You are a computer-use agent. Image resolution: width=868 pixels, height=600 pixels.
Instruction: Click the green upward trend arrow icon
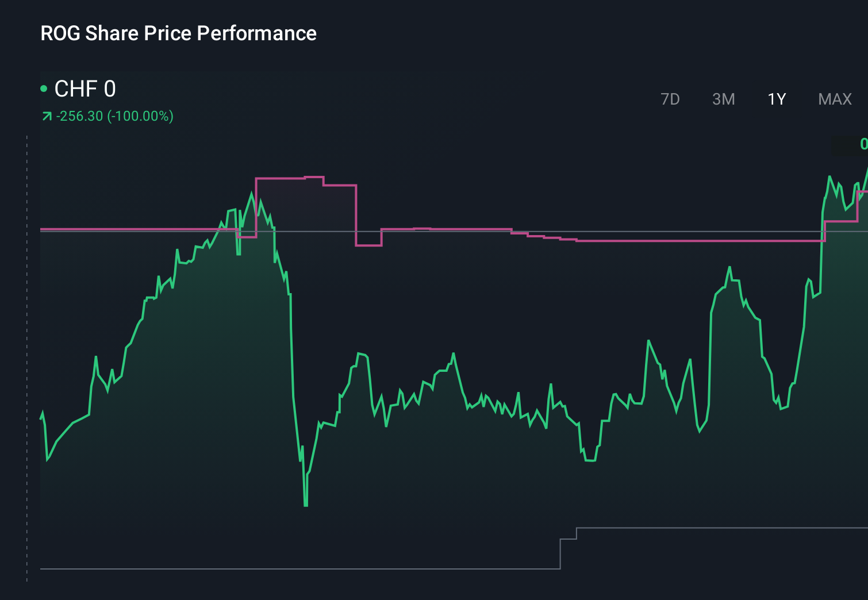(46, 115)
